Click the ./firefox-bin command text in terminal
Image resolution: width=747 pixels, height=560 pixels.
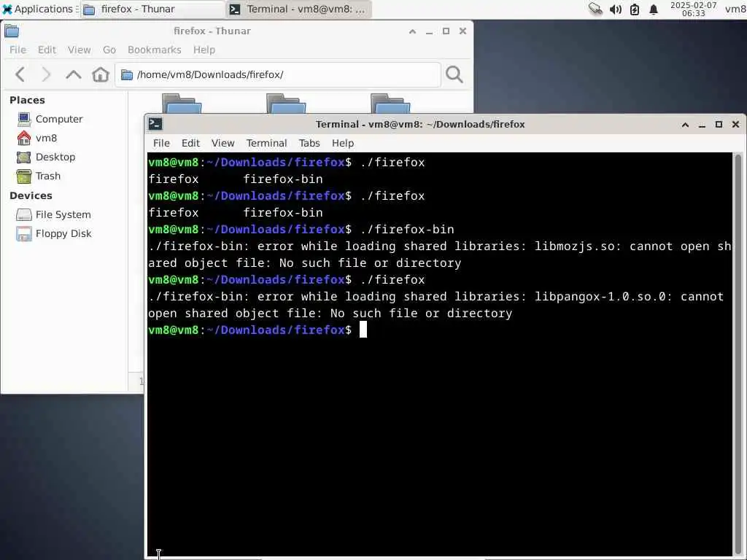pos(407,229)
